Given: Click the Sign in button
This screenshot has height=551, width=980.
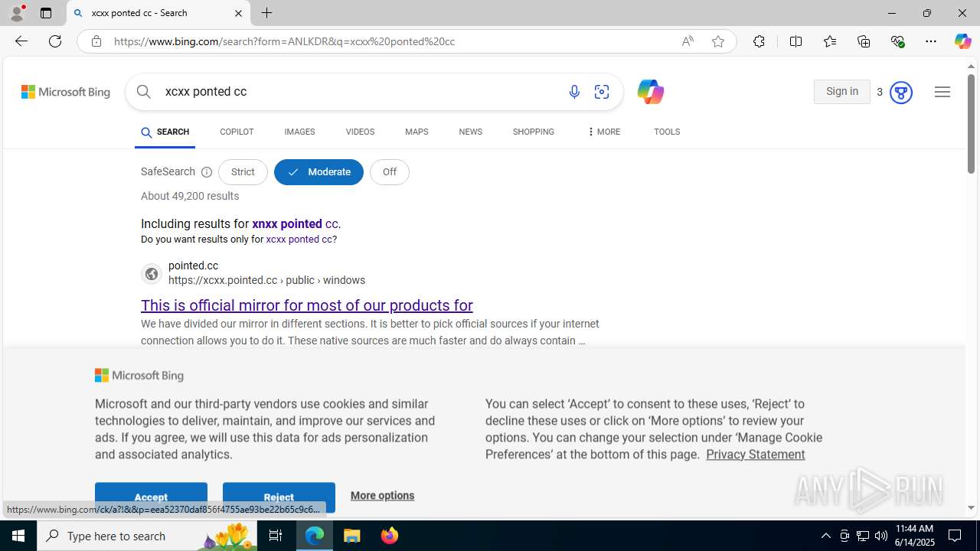Looking at the screenshot, I should [842, 92].
